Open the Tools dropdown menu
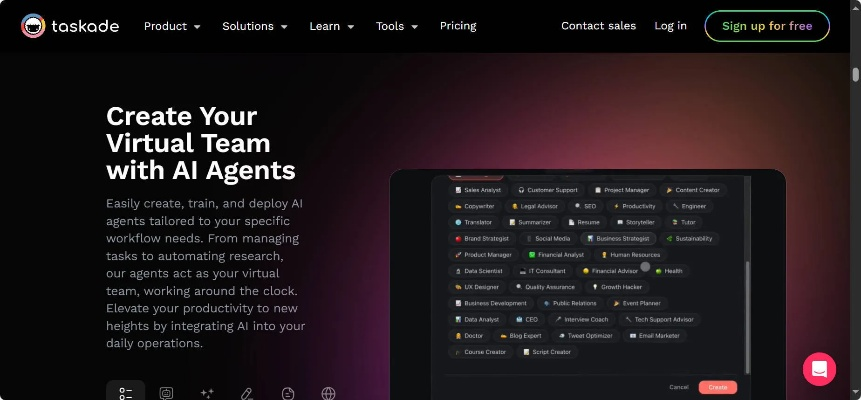The height and width of the screenshot is (400, 861). 396,26
